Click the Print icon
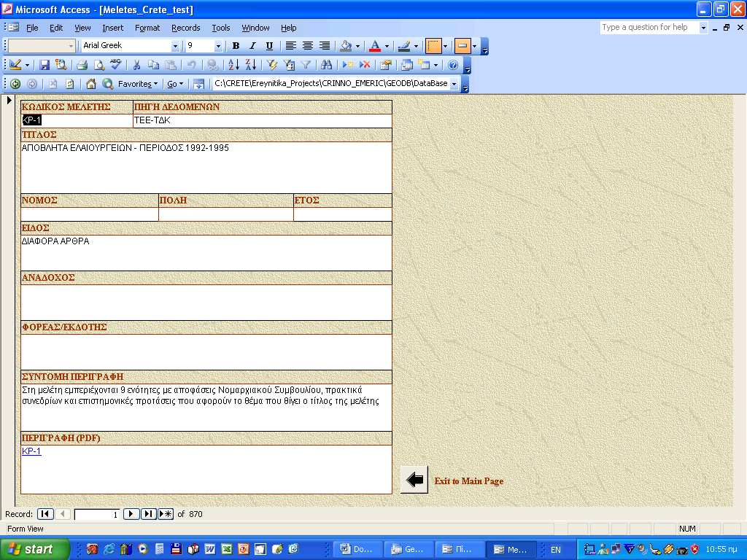747x560 pixels. coord(82,65)
